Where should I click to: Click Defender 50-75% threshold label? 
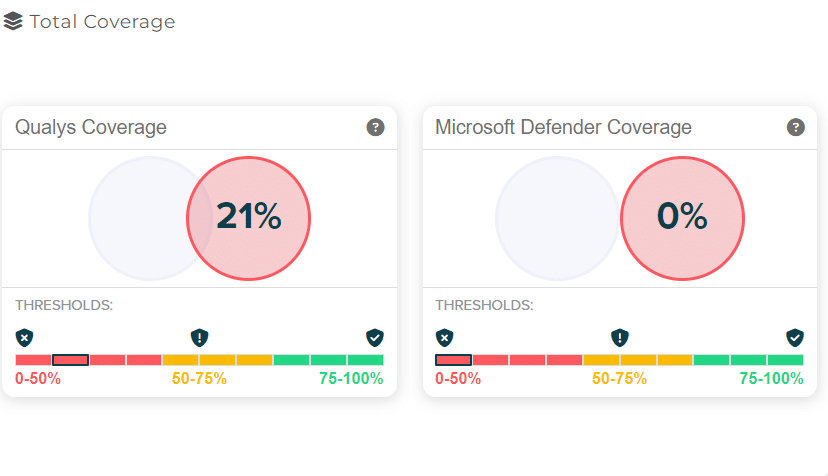(x=619, y=379)
